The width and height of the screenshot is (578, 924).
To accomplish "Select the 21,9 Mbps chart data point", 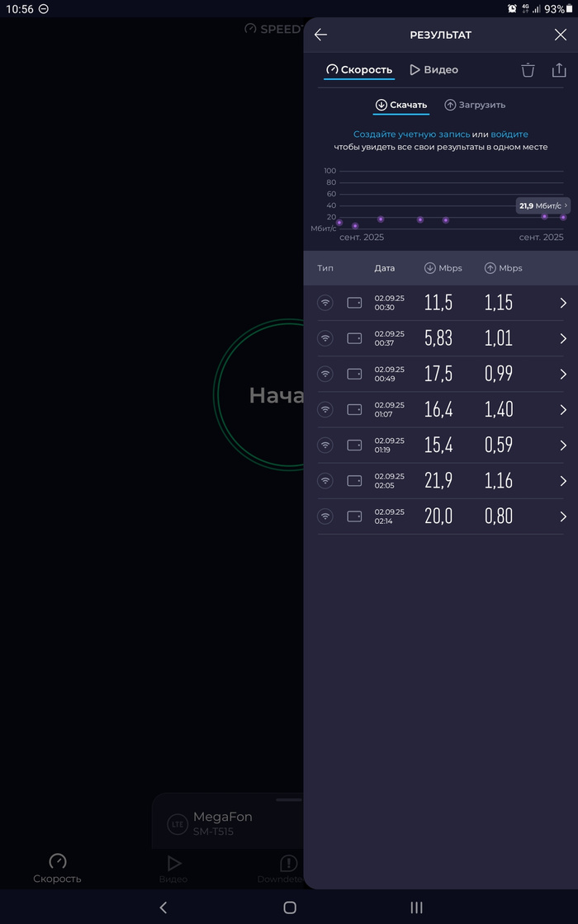I will [x=544, y=216].
